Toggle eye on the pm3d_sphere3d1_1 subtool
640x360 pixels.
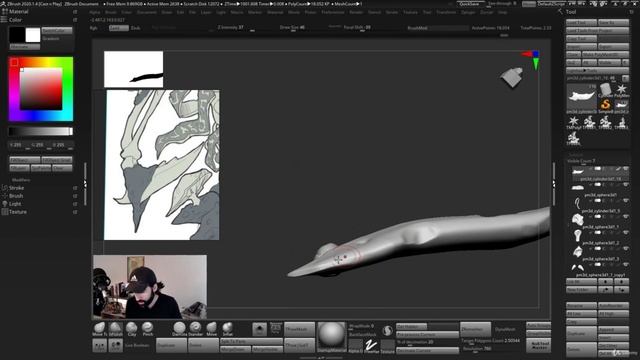click(x=626, y=217)
